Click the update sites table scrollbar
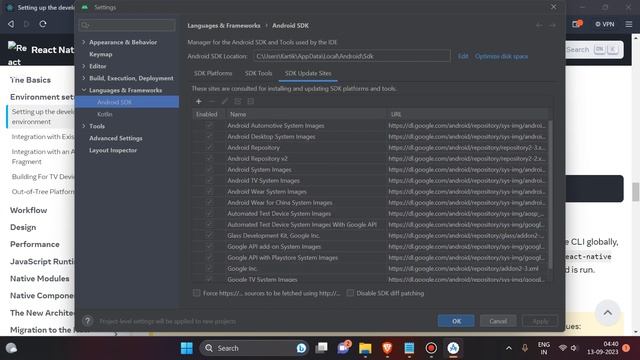The height and width of the screenshot is (360, 640). click(550, 194)
